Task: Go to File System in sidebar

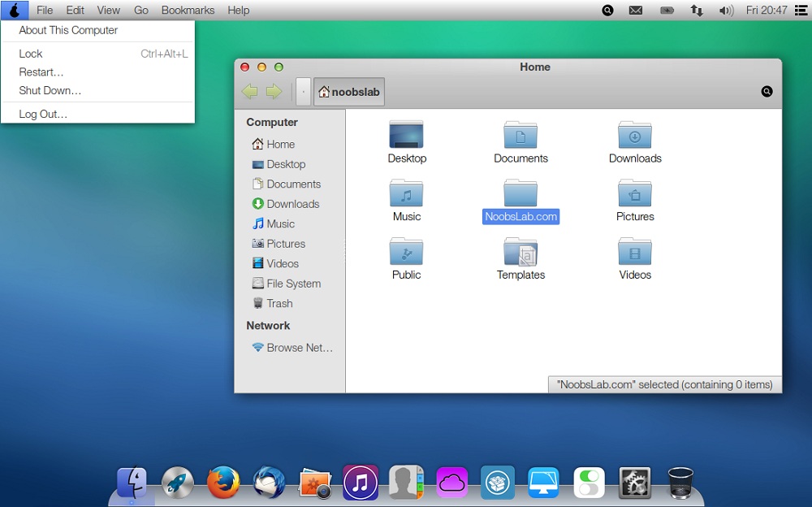Action: (293, 284)
